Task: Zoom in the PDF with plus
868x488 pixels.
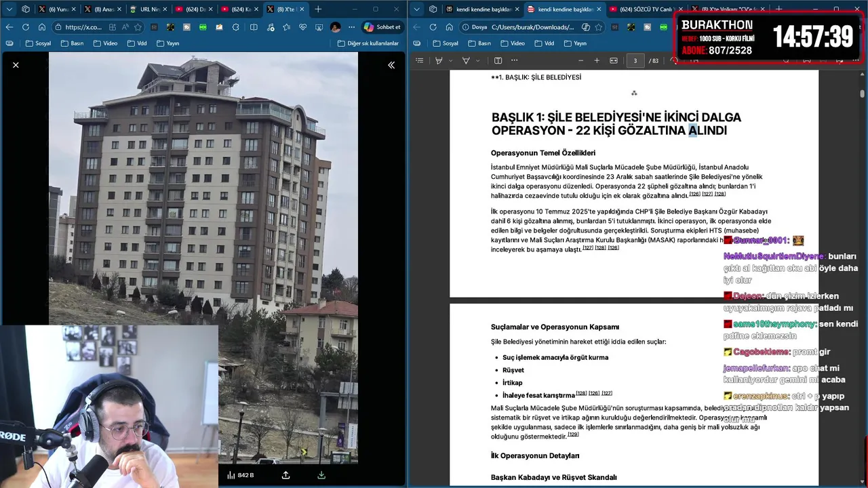Action: tap(597, 60)
